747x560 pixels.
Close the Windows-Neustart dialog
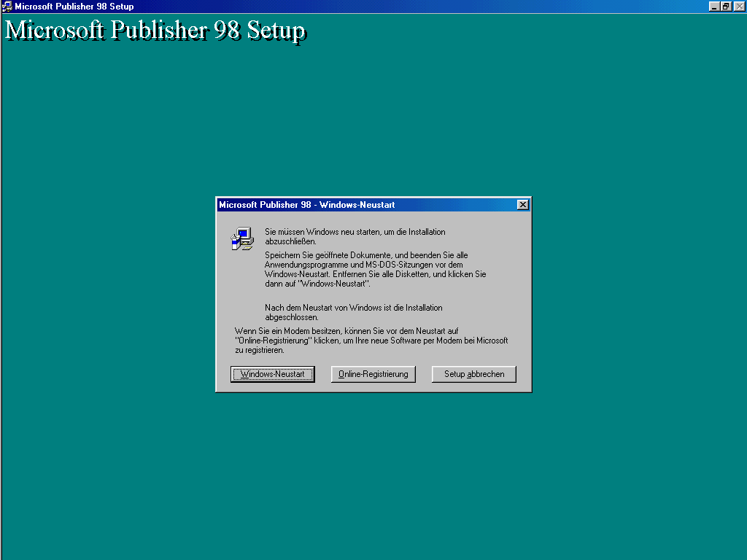522,205
